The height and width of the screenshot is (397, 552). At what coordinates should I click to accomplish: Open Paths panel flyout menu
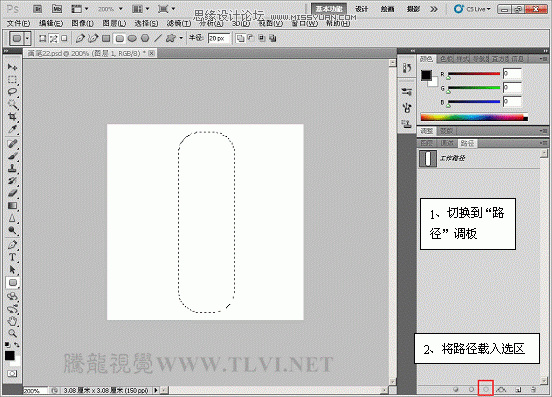pyautogui.click(x=543, y=143)
